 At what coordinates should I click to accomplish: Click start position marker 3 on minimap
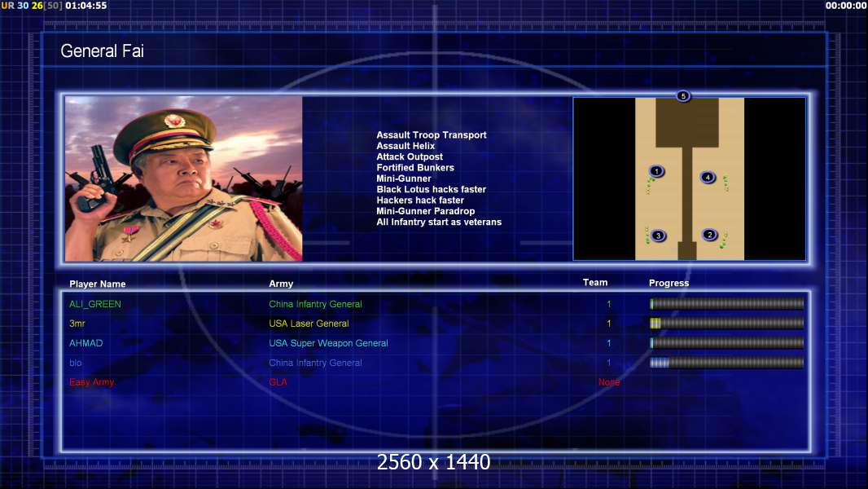click(658, 236)
